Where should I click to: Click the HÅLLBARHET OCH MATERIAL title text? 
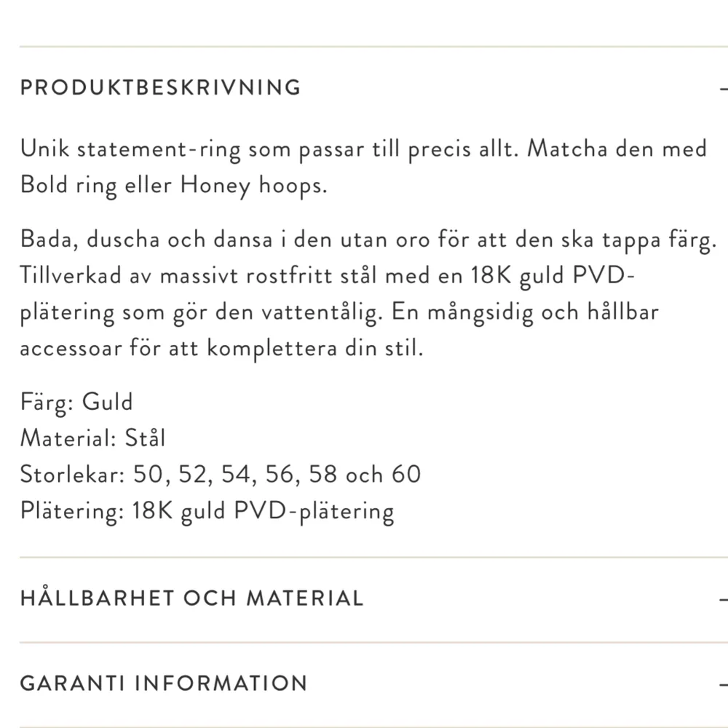click(x=191, y=597)
